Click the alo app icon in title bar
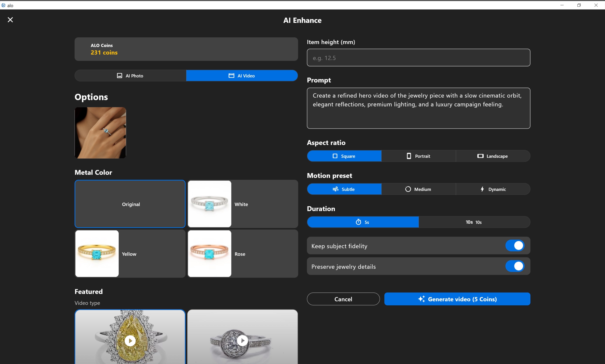 [4, 5]
